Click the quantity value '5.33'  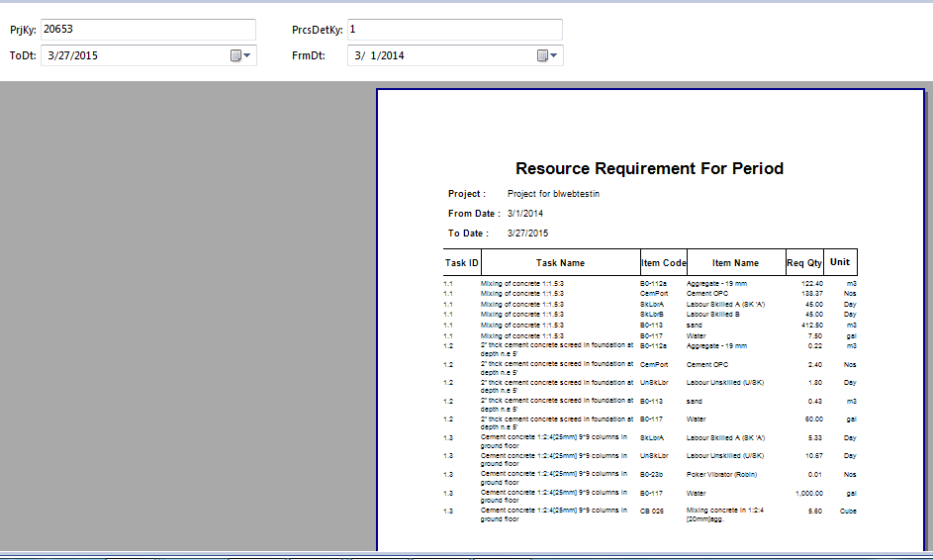click(816, 437)
